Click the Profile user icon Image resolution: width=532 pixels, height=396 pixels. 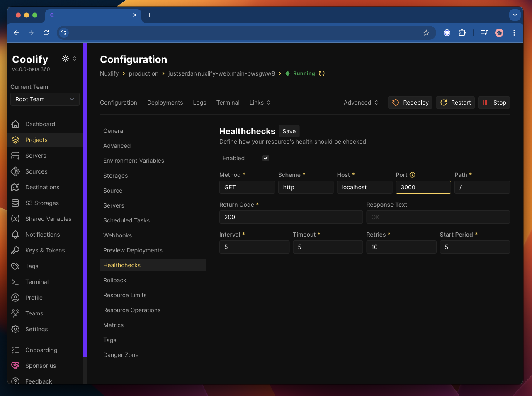pos(15,298)
